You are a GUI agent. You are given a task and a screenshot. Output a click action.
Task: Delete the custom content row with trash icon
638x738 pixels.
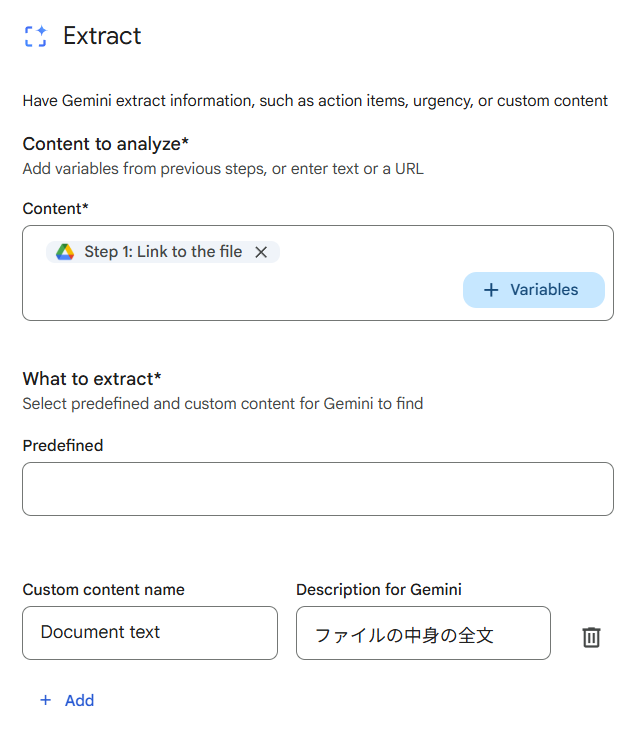pos(591,637)
